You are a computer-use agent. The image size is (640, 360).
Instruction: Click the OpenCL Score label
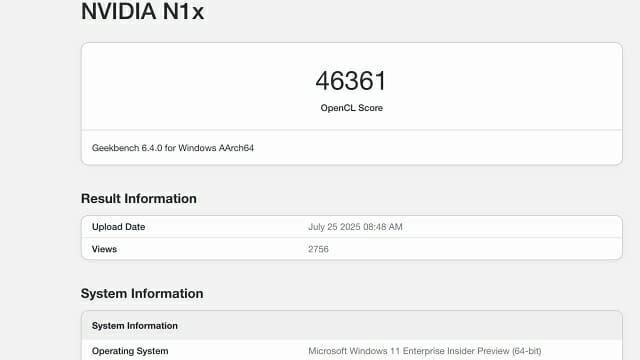coord(351,108)
